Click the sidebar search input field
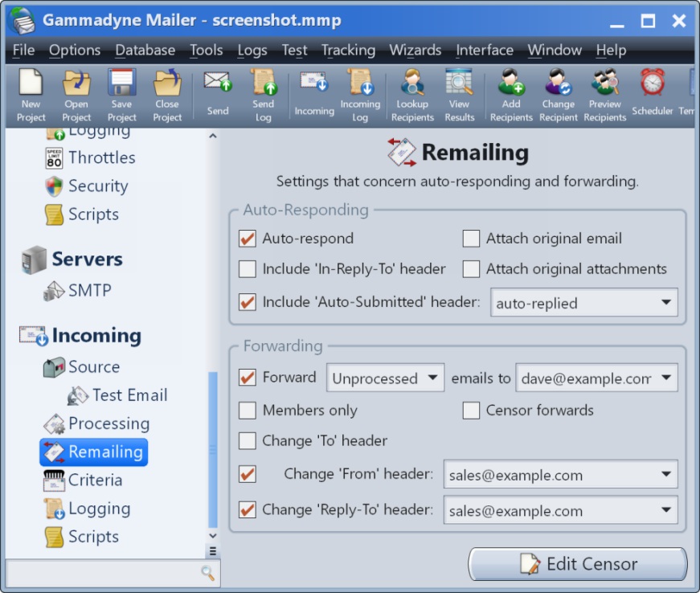The image size is (700, 593). coord(105,574)
